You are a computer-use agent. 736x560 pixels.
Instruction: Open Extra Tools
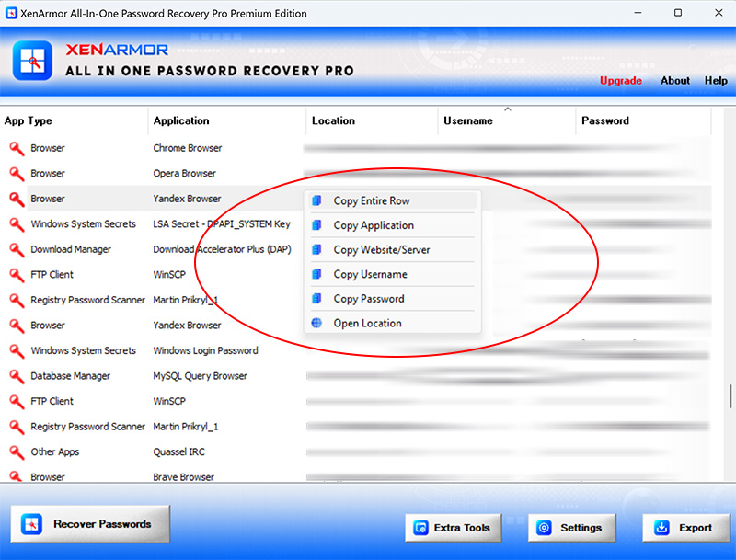point(454,528)
